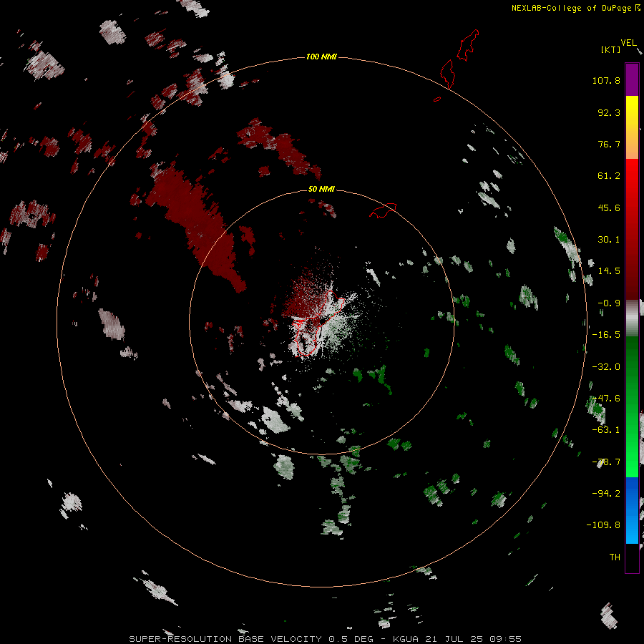Image resolution: width=644 pixels, height=644 pixels.
Task: Click the -47.6 velocity scale value
Action: pos(606,399)
